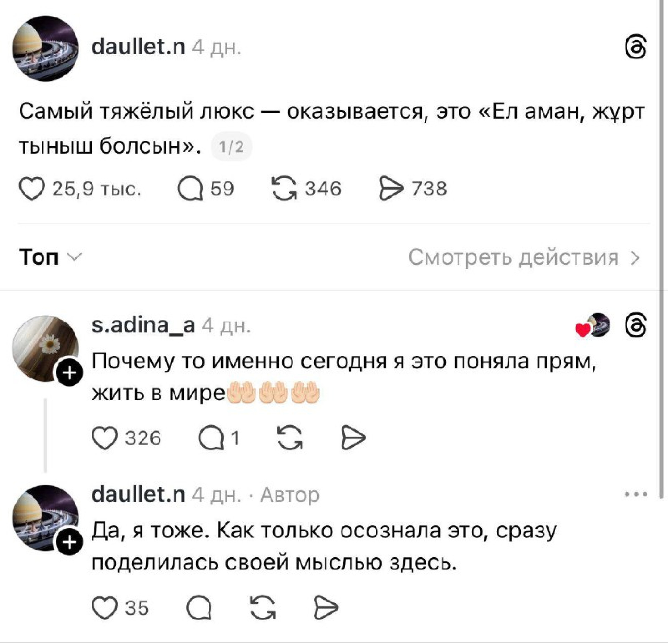Repost the main post with 346 reposts
668x644 pixels.
tap(285, 189)
